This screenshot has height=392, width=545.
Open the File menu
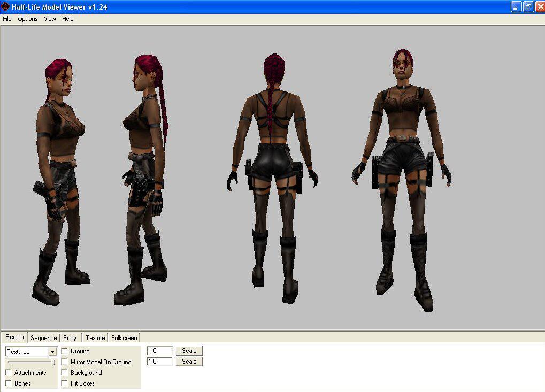point(7,19)
